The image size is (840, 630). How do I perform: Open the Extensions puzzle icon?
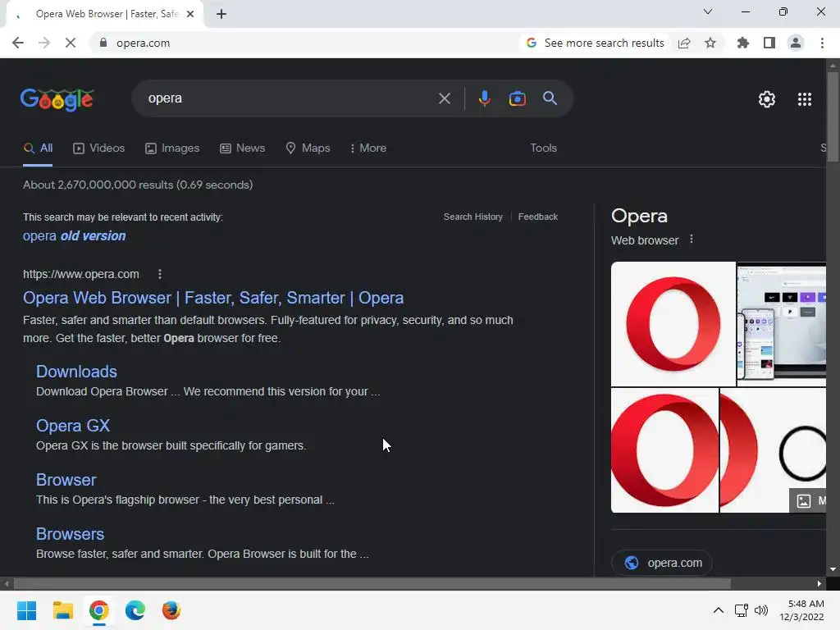tap(743, 43)
